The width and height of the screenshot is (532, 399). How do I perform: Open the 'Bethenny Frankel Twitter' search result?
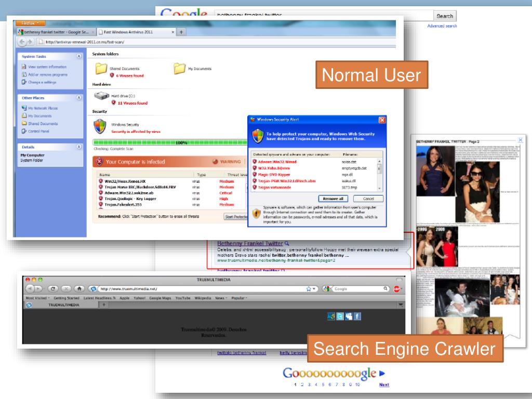pyautogui.click(x=250, y=243)
